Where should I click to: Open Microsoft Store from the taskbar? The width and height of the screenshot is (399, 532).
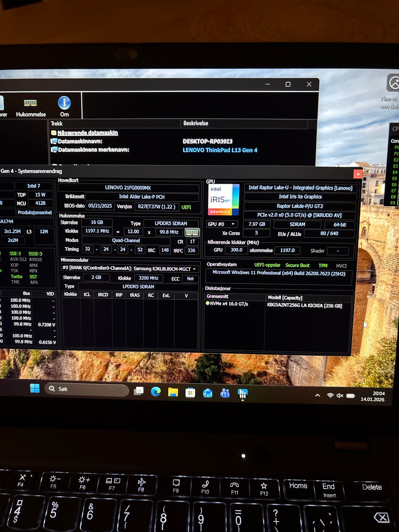click(190, 392)
